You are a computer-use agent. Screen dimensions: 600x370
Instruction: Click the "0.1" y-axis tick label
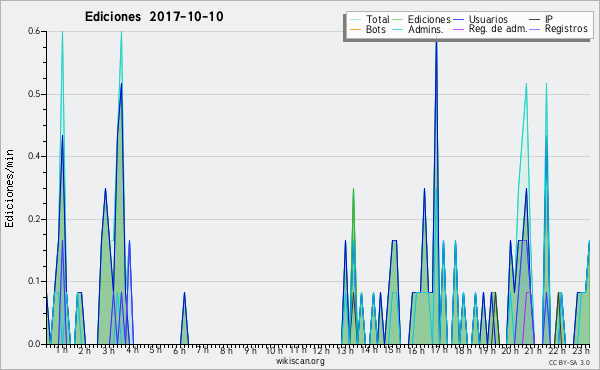[34, 281]
